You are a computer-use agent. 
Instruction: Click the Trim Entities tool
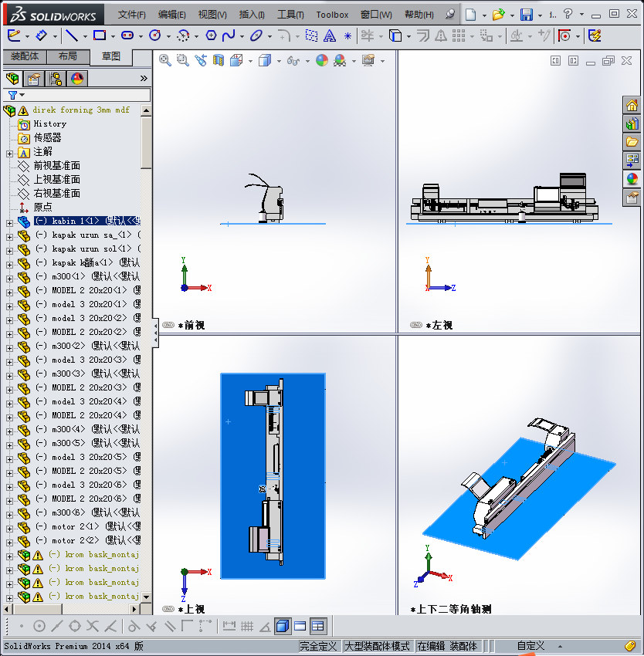[368, 36]
